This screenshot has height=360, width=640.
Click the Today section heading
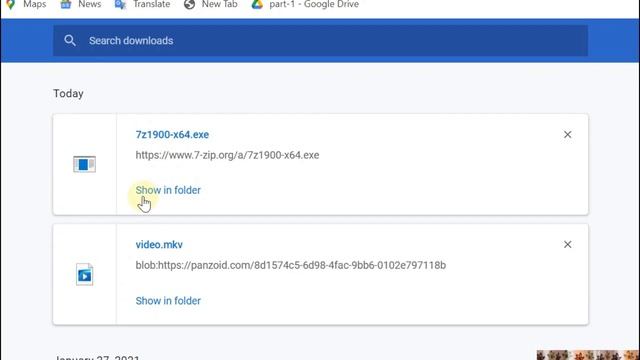tap(68, 93)
